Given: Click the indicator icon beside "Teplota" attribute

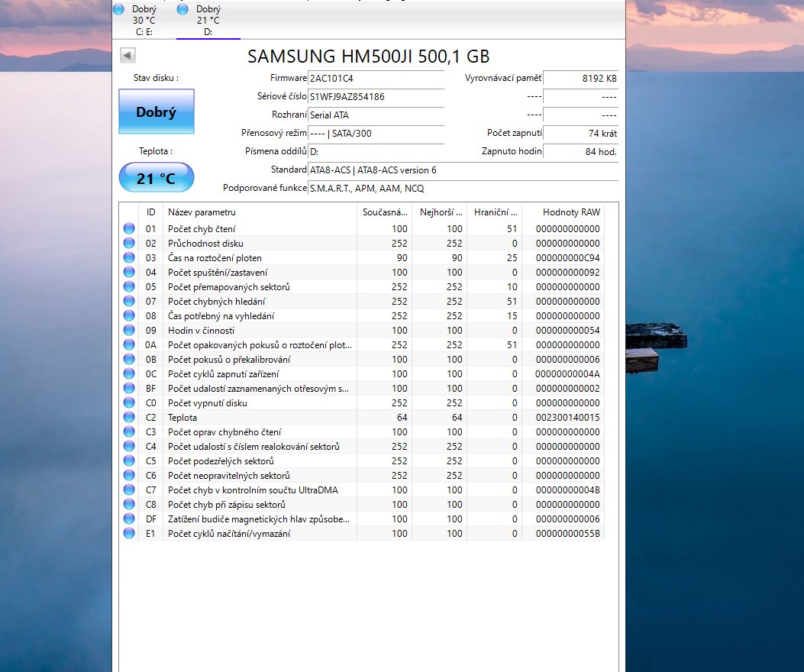Looking at the screenshot, I should point(128,417).
